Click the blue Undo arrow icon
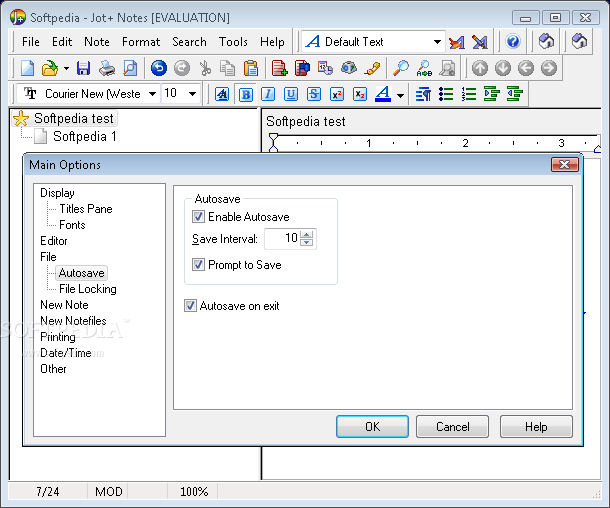This screenshot has width=610, height=508. 159,68
